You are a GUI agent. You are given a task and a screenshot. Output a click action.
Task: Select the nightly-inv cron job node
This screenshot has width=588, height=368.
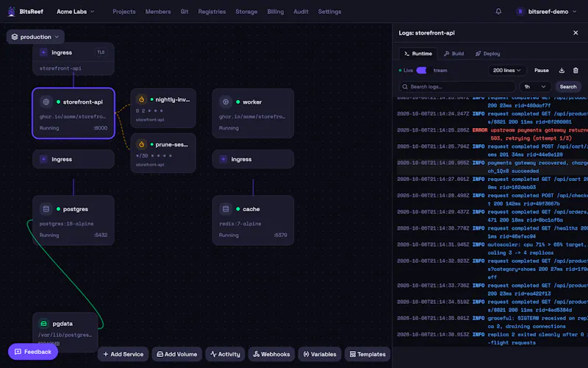163,108
